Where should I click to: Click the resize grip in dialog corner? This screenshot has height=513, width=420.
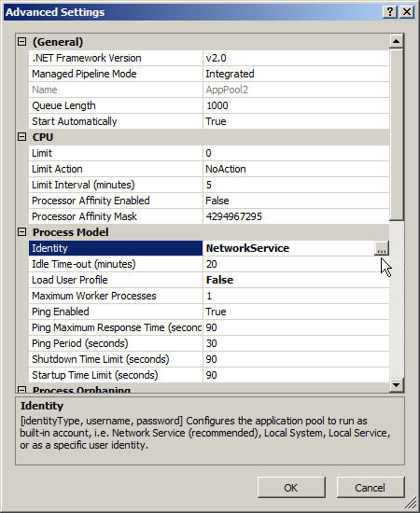point(410,503)
